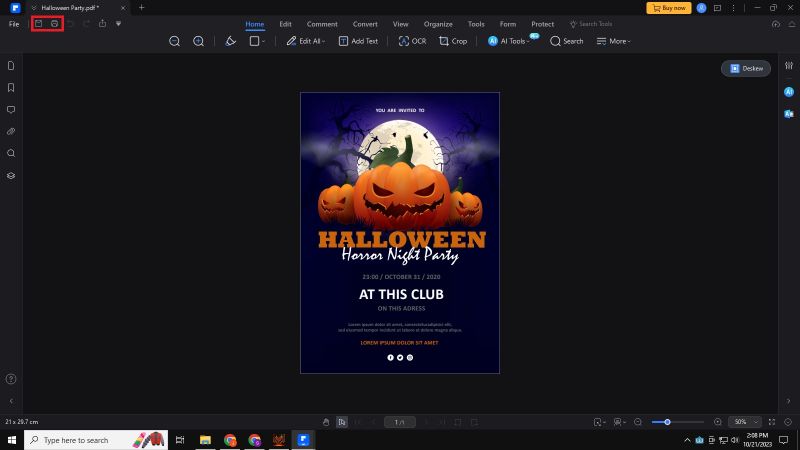Click the Share icon beside redo
The height and width of the screenshot is (450, 800).
[103, 23]
